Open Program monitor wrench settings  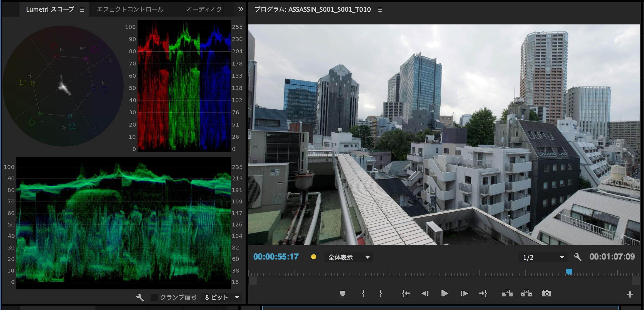click(x=578, y=257)
